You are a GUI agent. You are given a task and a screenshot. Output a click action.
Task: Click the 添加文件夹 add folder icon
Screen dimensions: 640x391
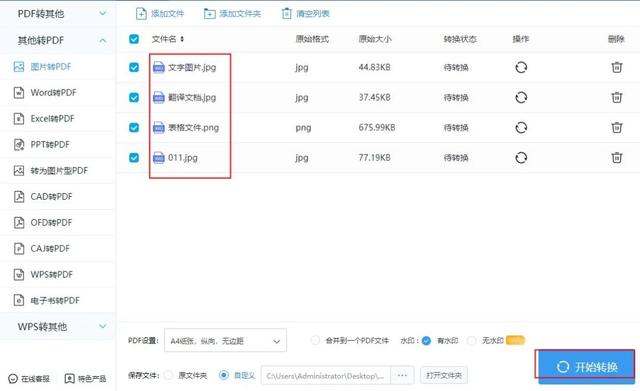click(209, 14)
